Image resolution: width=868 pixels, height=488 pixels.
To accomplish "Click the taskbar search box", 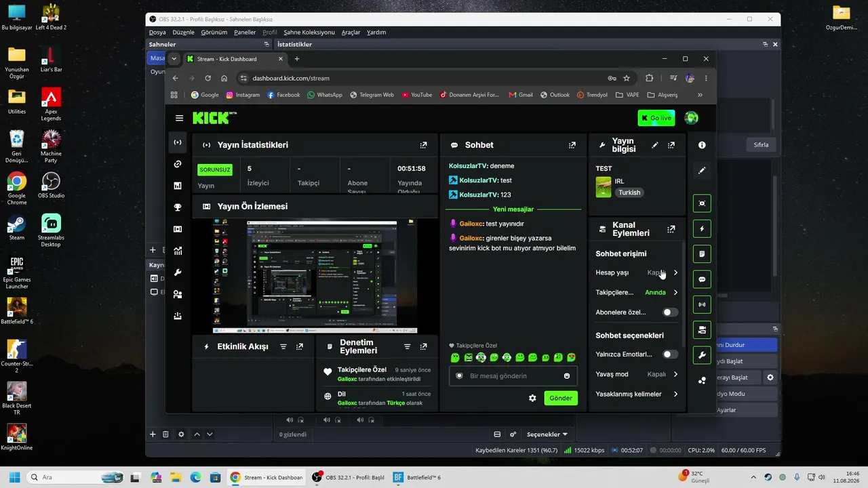I will pos(76,477).
